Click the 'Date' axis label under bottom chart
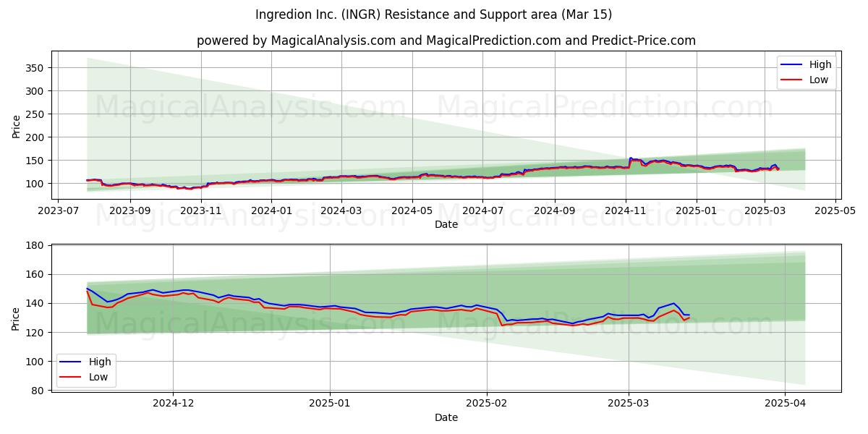The width and height of the screenshot is (868, 434). (x=446, y=417)
